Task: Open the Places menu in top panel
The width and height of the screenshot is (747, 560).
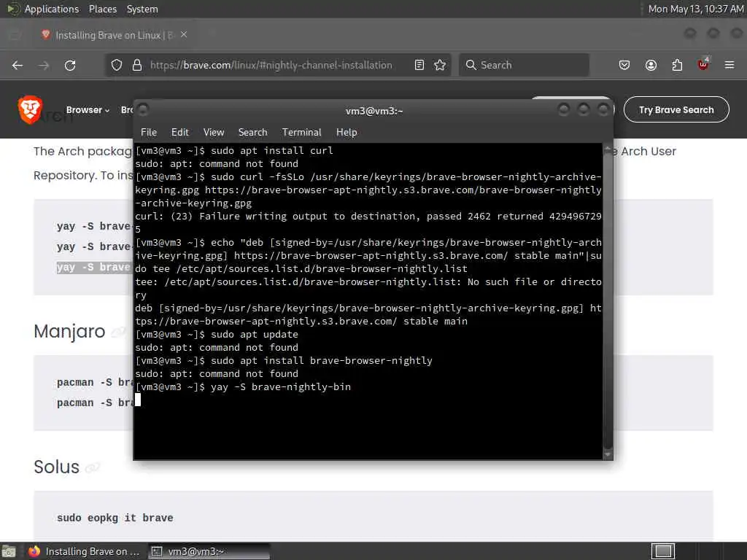Action: [x=102, y=9]
